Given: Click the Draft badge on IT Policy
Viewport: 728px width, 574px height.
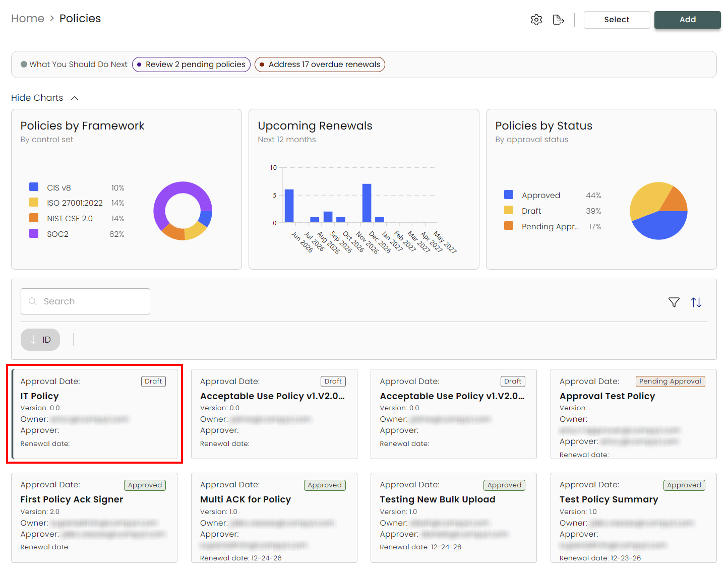Looking at the screenshot, I should click(x=153, y=381).
